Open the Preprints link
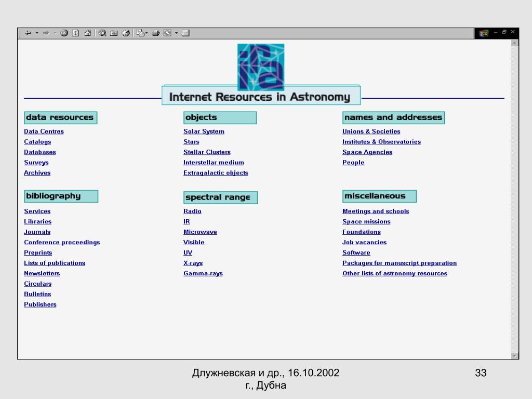This screenshot has width=532, height=399. tap(37, 253)
